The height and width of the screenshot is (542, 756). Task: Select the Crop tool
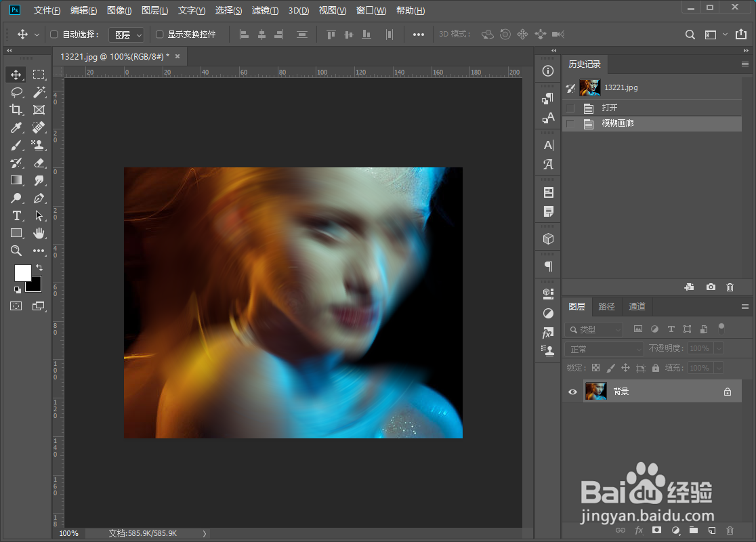coord(16,110)
